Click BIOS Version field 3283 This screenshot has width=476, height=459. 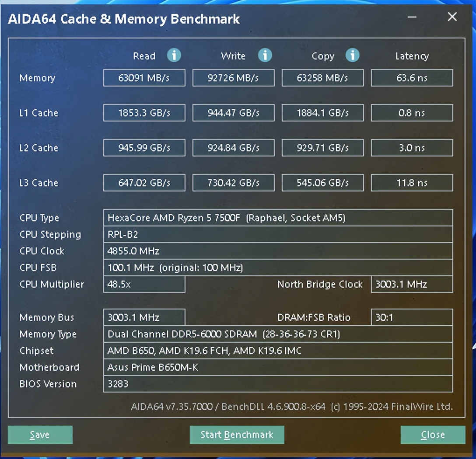point(278,384)
